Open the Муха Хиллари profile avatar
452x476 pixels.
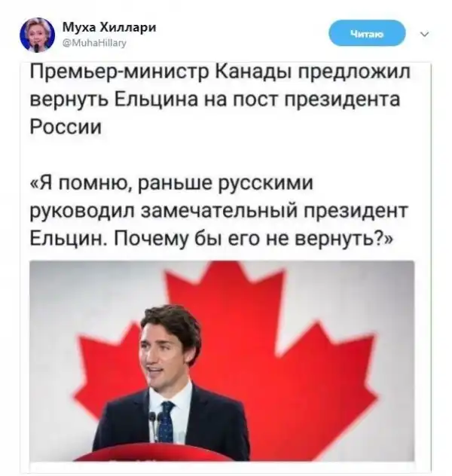(x=37, y=35)
